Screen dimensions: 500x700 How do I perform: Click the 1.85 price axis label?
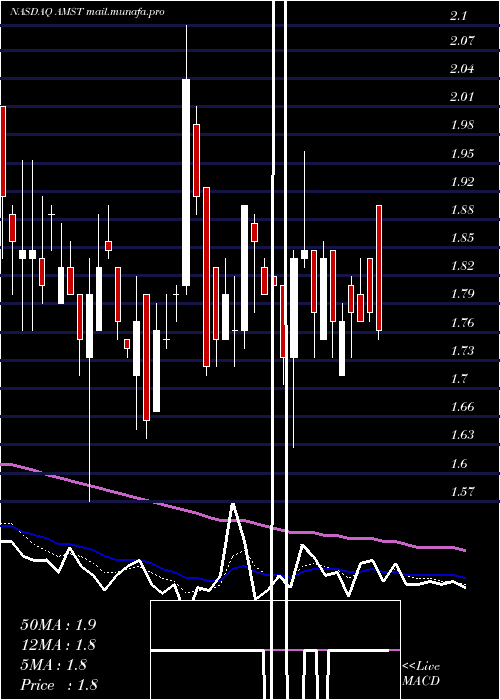point(462,238)
